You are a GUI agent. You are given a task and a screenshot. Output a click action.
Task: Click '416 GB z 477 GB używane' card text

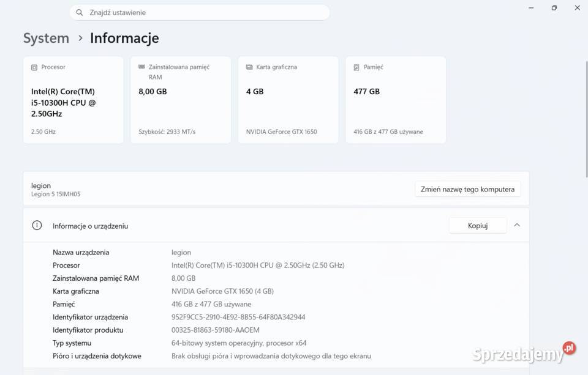pyautogui.click(x=388, y=132)
